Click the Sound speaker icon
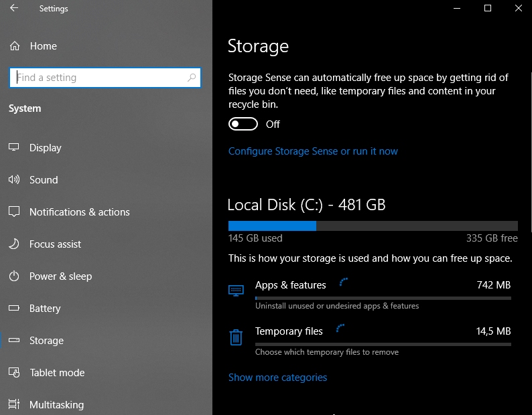This screenshot has height=415, width=532. (14, 180)
